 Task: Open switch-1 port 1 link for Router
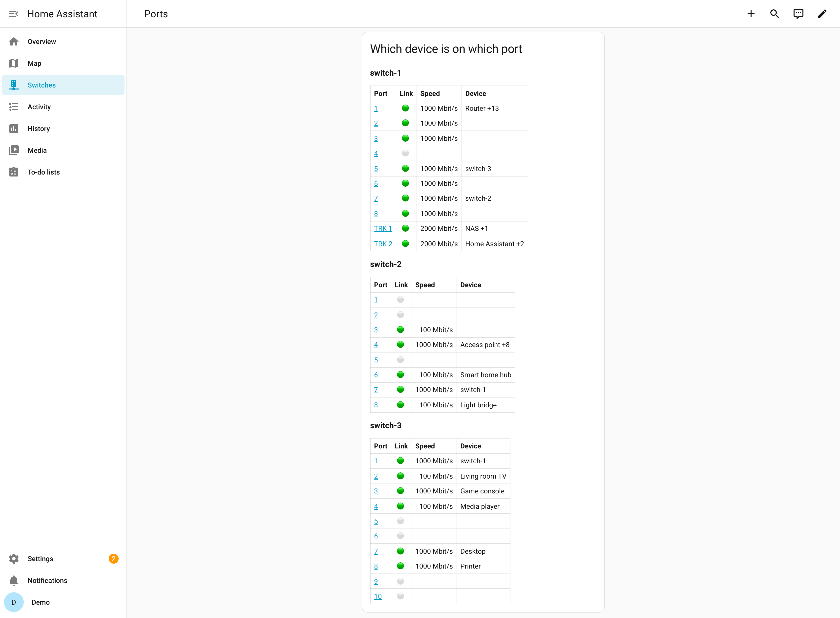tap(376, 109)
